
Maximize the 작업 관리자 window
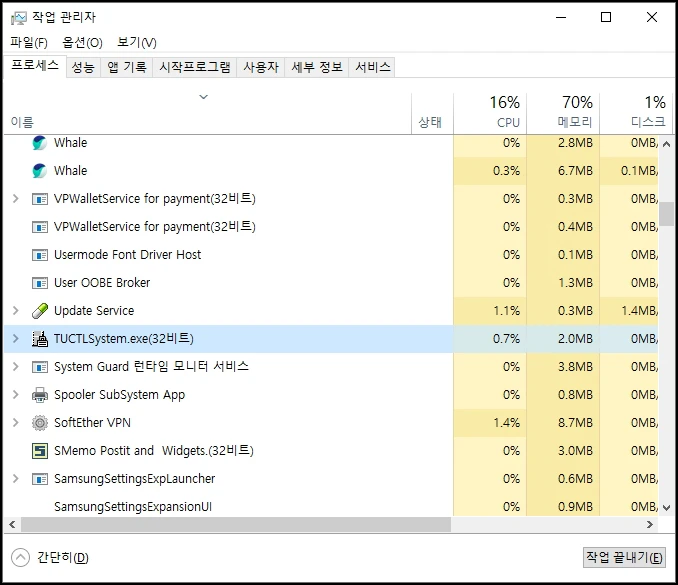(x=606, y=17)
